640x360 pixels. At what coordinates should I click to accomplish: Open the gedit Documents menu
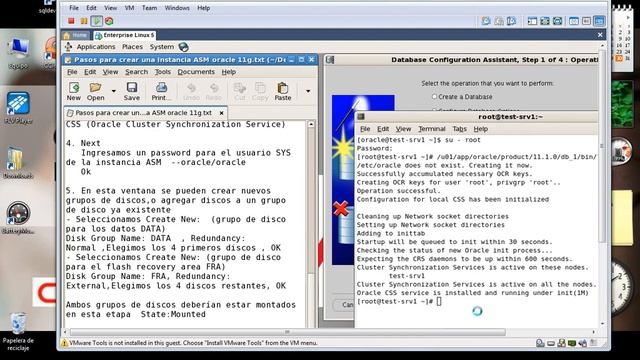[196, 72]
